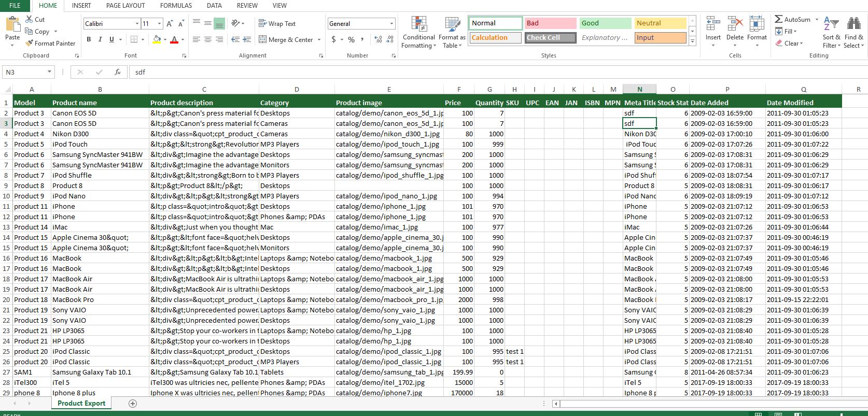Switch to the PAGE LAYOUT tab
The width and height of the screenshot is (868, 416).
(x=125, y=5)
